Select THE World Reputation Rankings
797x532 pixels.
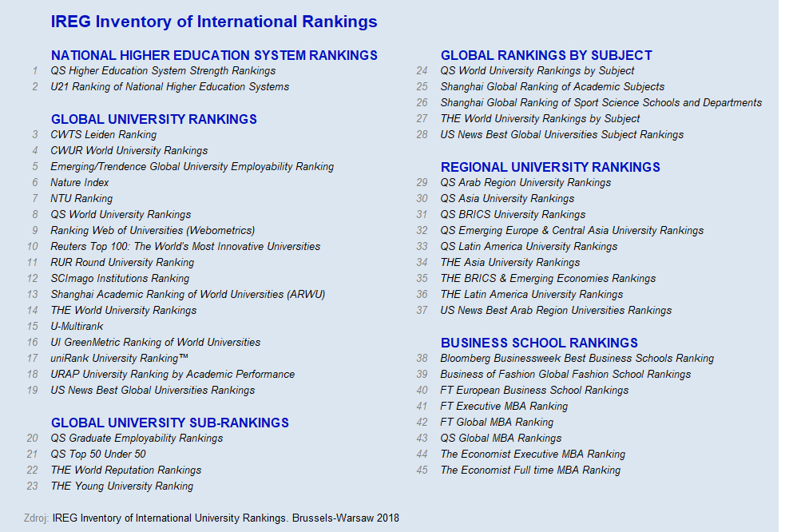(x=125, y=470)
